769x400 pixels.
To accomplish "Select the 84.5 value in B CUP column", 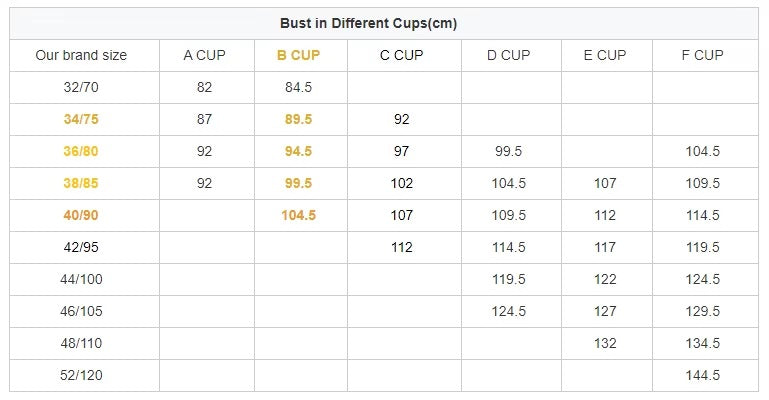I will [298, 87].
